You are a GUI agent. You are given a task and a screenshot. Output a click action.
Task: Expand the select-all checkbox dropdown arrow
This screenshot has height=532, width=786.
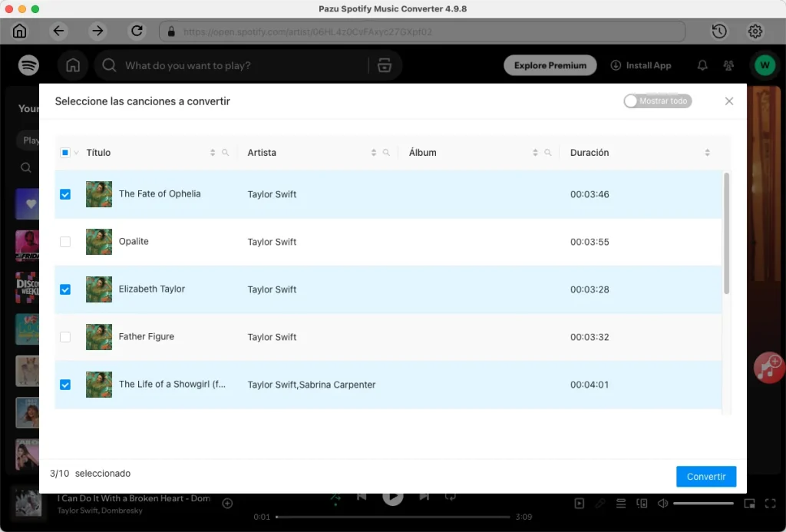(x=76, y=152)
